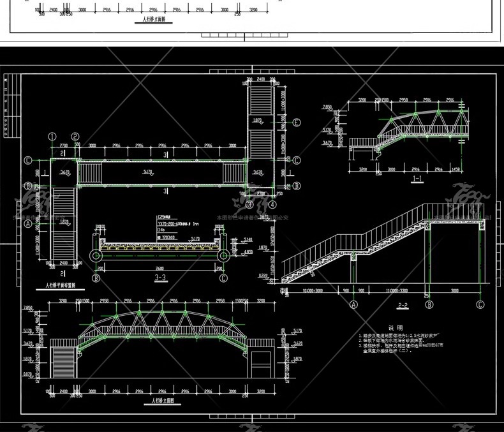Click axis bubble A left of plan
The height and width of the screenshot is (432, 504).
point(28,224)
